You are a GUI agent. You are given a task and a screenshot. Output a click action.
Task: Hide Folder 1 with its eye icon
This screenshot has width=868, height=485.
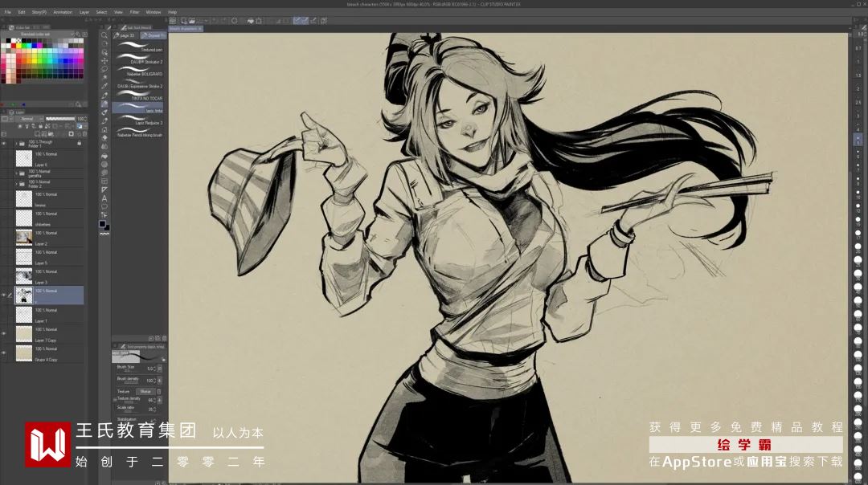coord(4,143)
